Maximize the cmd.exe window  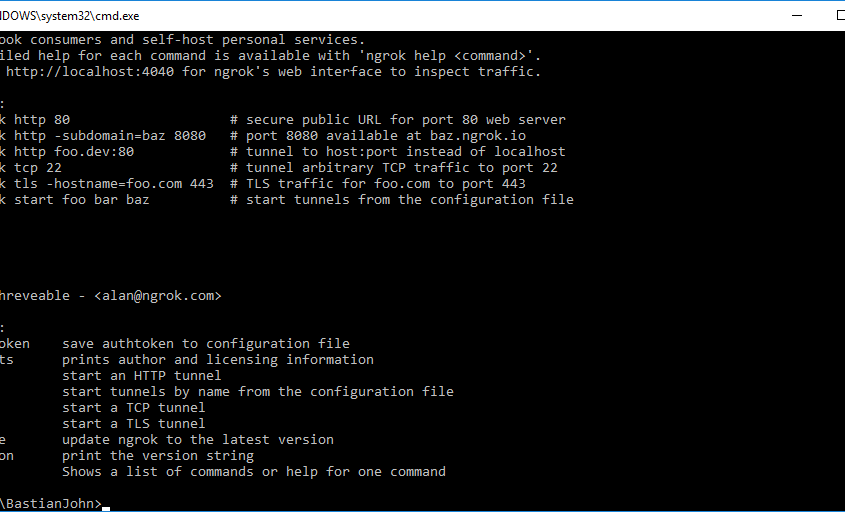click(840, 16)
